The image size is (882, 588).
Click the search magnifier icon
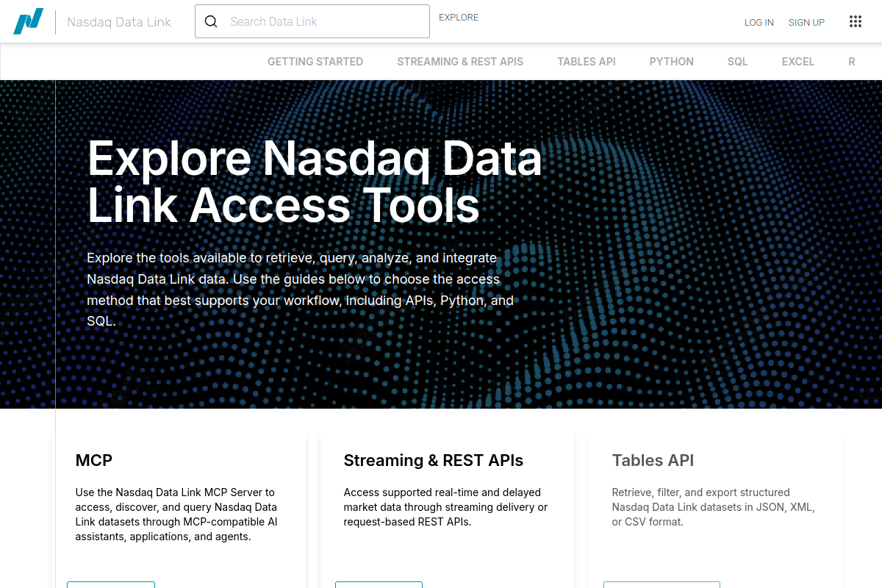(211, 21)
